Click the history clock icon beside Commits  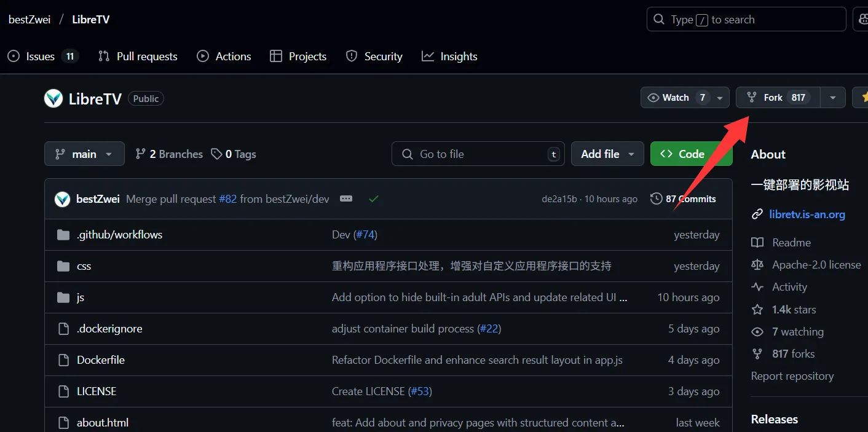[657, 199]
